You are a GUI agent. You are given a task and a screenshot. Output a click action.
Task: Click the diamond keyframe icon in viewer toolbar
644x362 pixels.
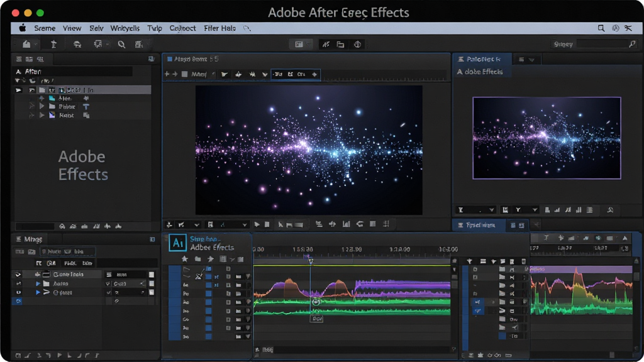(x=314, y=74)
